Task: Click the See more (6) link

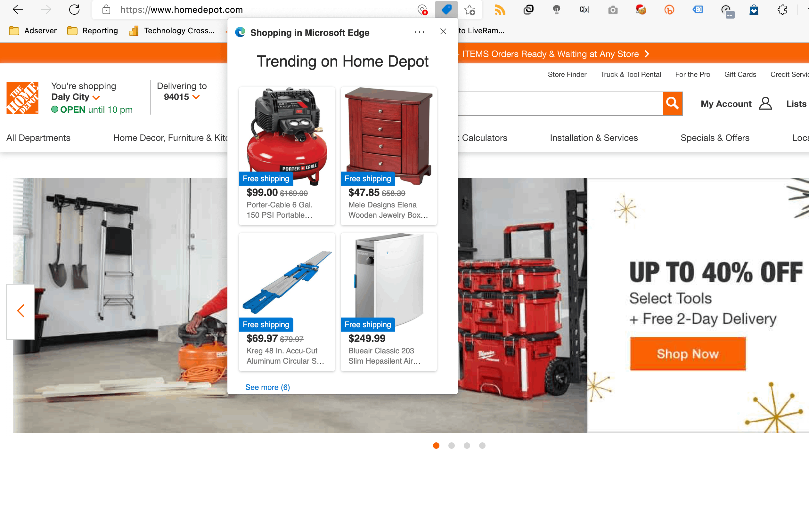Action: click(x=267, y=387)
